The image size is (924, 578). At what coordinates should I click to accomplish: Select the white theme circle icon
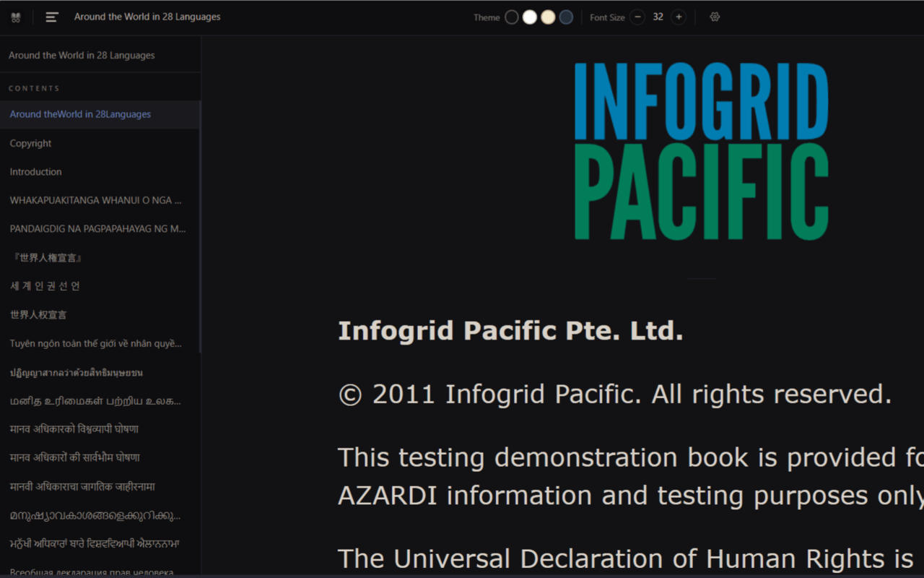(530, 16)
